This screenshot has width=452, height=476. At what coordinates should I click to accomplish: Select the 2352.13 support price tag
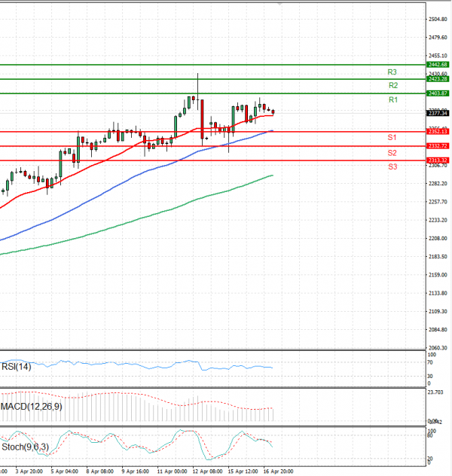click(x=438, y=132)
